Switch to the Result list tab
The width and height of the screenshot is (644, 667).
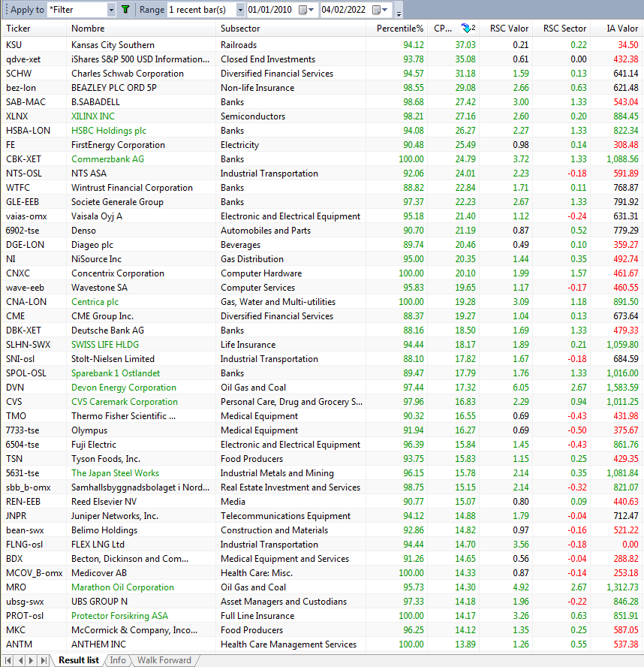(79, 660)
